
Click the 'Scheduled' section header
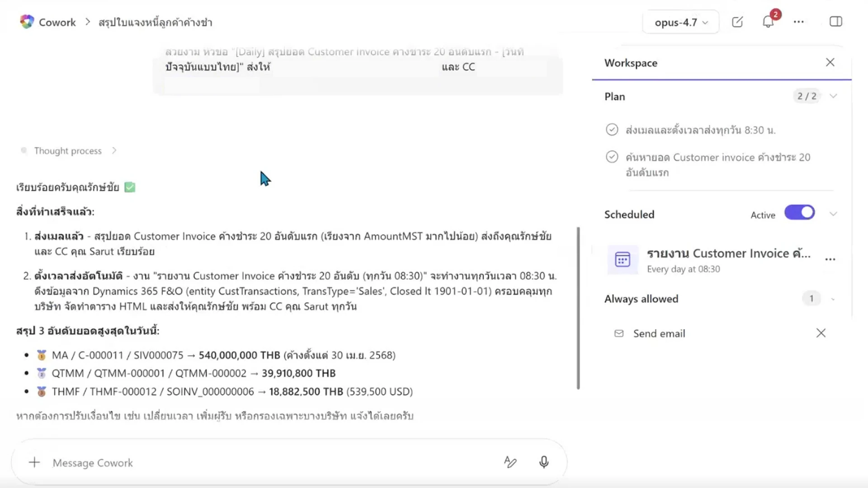[x=629, y=214]
